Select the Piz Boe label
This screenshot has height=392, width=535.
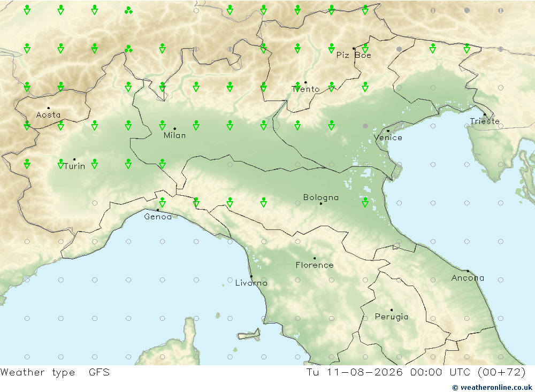(354, 55)
